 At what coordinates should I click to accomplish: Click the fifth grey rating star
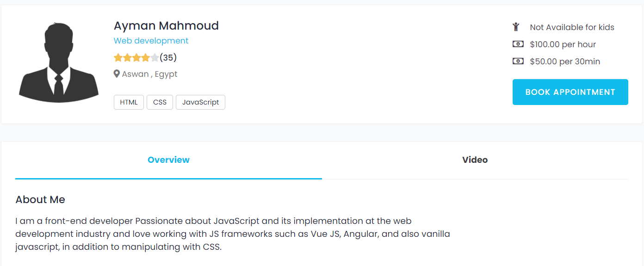click(155, 58)
